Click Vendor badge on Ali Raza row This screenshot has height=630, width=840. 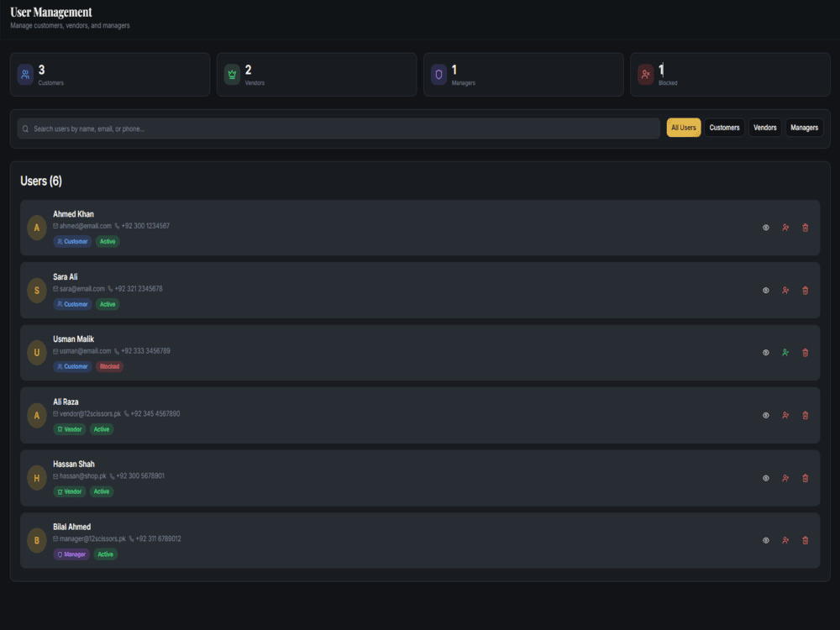point(70,429)
